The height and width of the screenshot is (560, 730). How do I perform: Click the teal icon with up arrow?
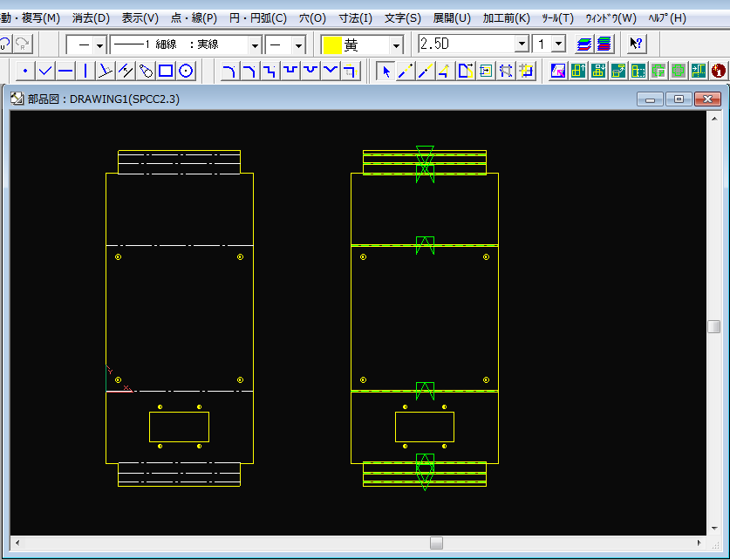tap(577, 72)
